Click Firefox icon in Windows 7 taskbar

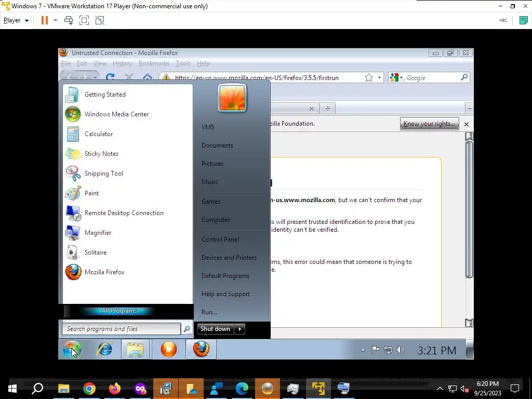pyautogui.click(x=201, y=349)
